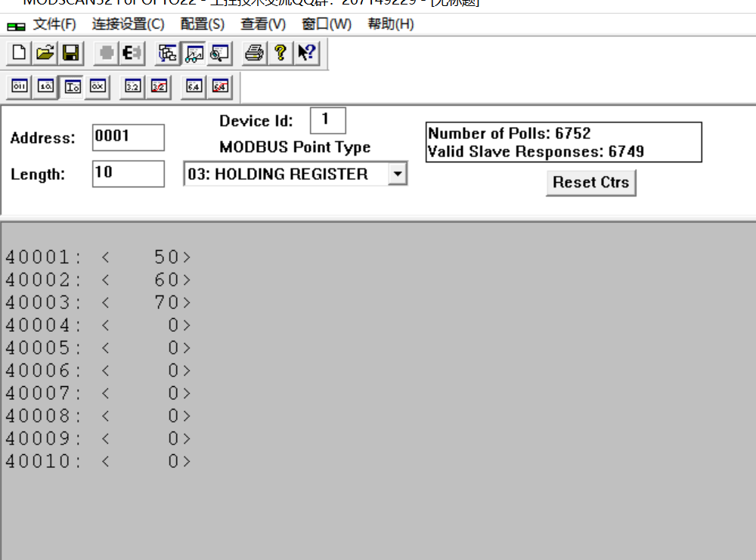
Task: Open About with the yellow question mark
Action: (280, 54)
